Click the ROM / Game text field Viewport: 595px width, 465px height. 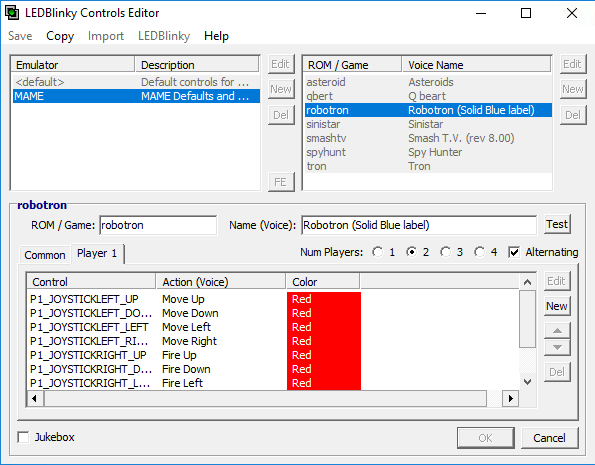158,225
